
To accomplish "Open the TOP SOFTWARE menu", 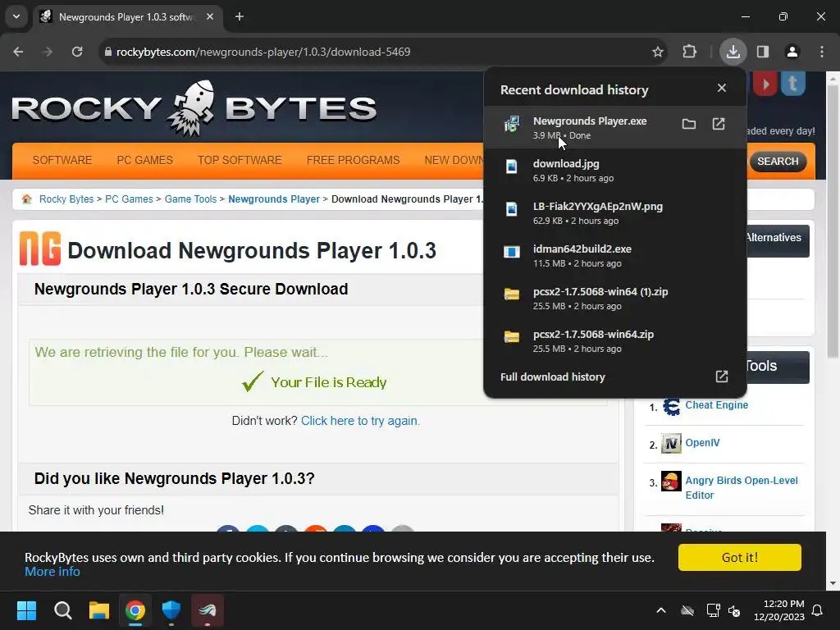I will pos(240,160).
